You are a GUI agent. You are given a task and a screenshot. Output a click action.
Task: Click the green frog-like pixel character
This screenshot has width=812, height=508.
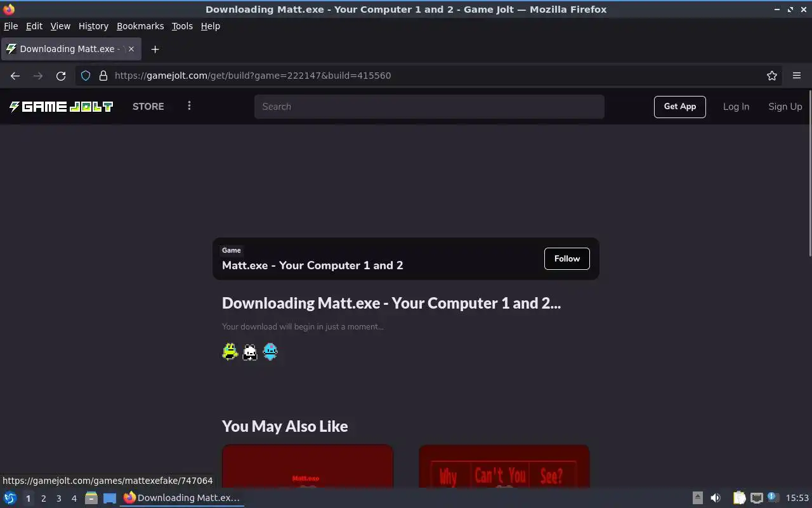coord(230,352)
